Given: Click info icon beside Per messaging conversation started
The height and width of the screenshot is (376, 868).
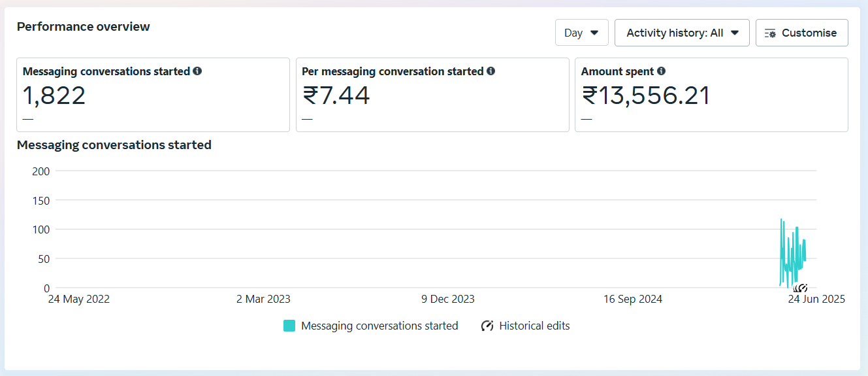Looking at the screenshot, I should click(490, 71).
